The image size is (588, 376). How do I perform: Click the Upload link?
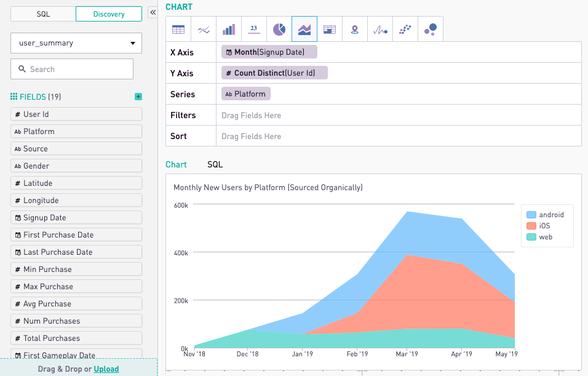pos(106,369)
